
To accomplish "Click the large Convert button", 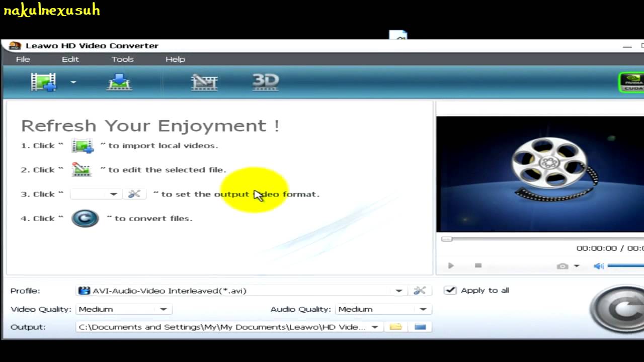I will click(x=619, y=309).
